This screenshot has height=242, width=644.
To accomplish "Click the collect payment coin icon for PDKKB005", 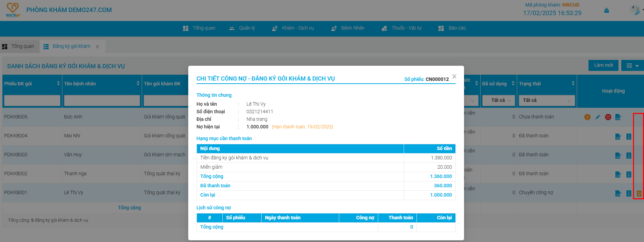I will click(x=587, y=117).
